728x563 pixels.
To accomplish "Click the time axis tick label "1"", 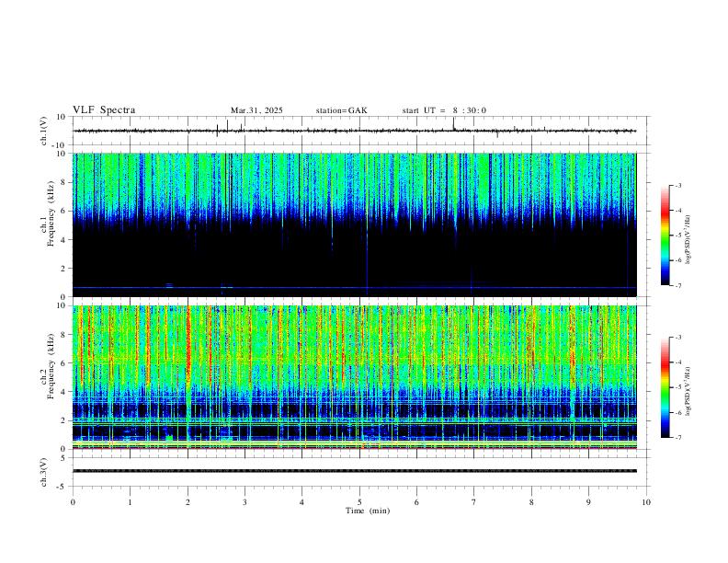I will (130, 502).
